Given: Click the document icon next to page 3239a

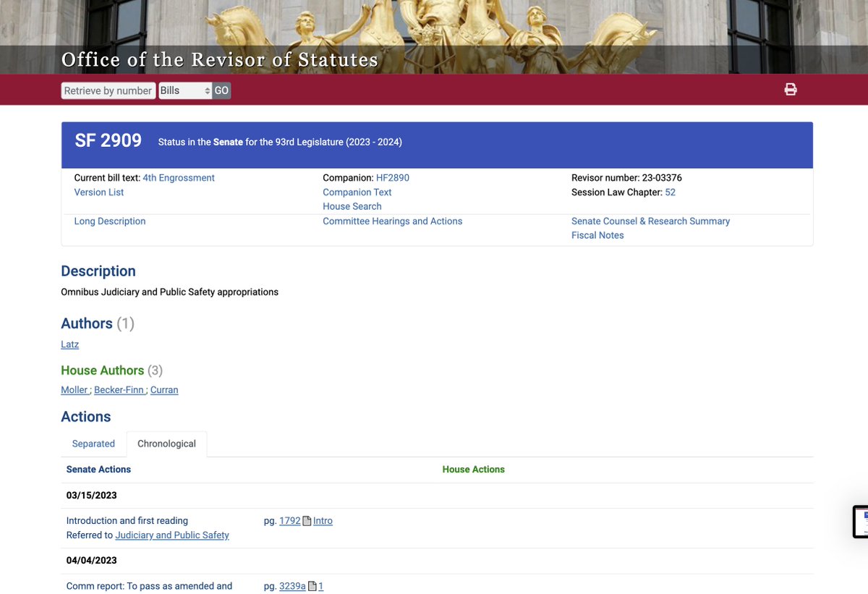Looking at the screenshot, I should point(312,586).
